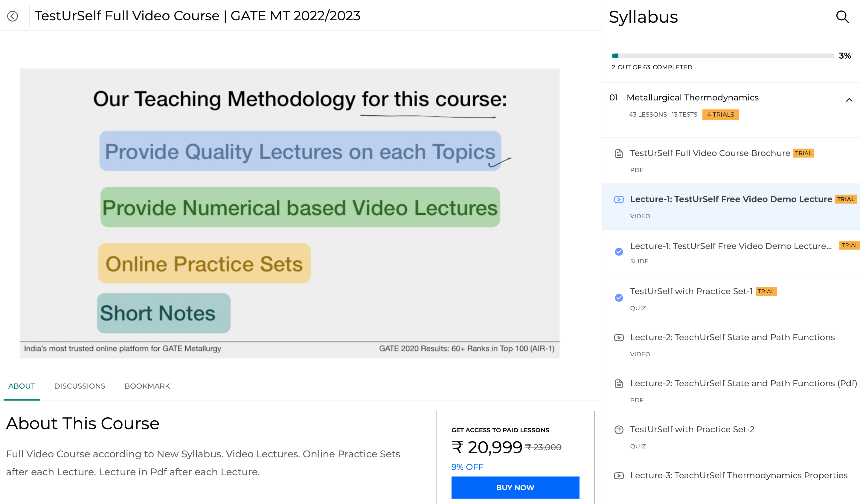Click PDF icon for Course Brochure
Screen dimensions: 860x504
(619, 154)
